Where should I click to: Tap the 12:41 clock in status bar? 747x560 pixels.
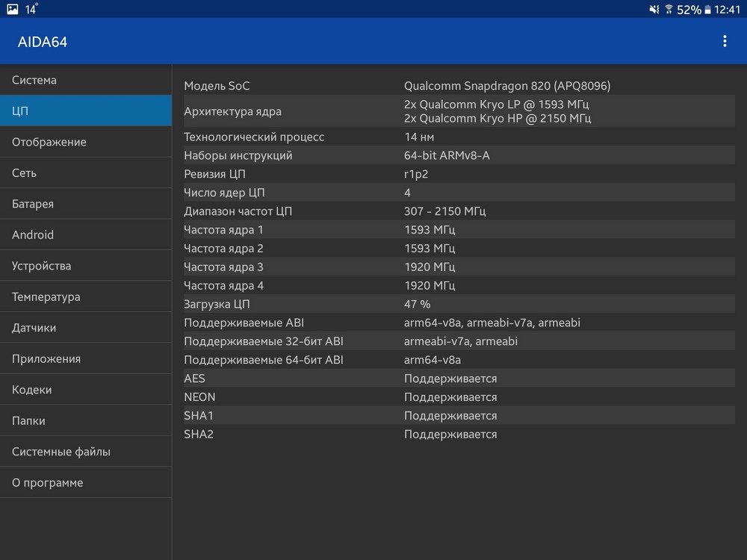point(727,10)
